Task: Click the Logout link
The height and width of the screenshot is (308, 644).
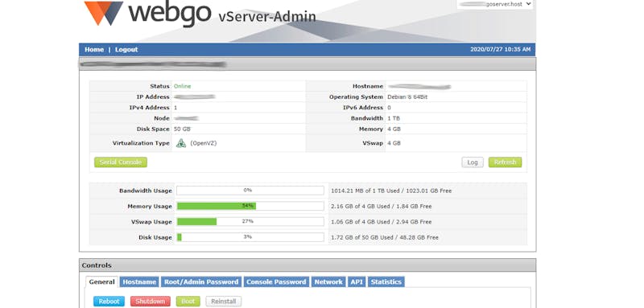Action: click(x=126, y=49)
